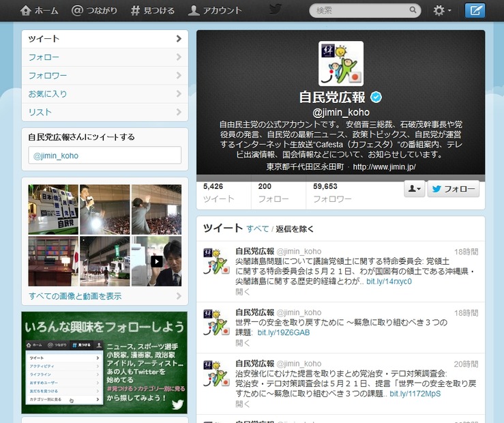Click the Twitter bird logo in top bar
This screenshot has height=423, width=504.
pos(276,10)
